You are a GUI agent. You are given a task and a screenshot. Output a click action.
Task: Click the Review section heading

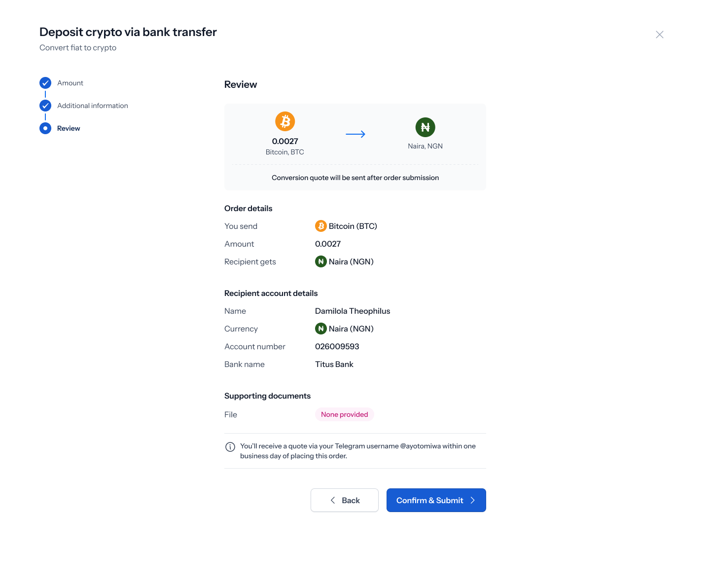coord(241,84)
